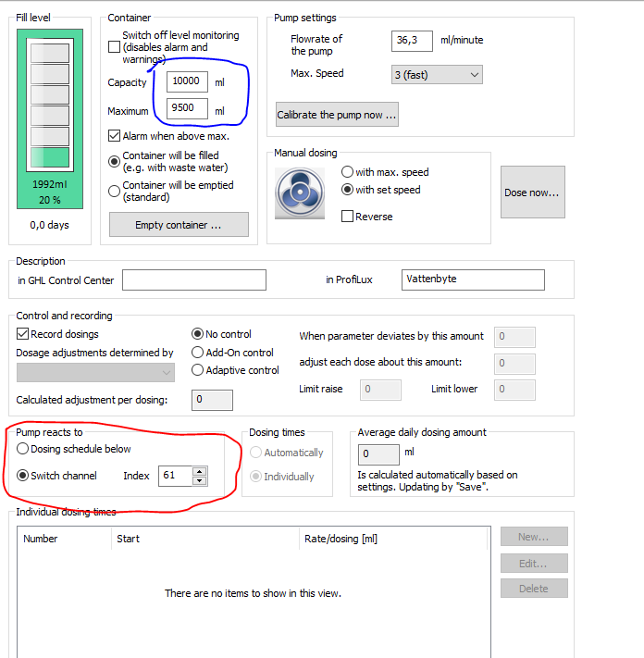Choose manual dosing with set speed

click(x=347, y=190)
